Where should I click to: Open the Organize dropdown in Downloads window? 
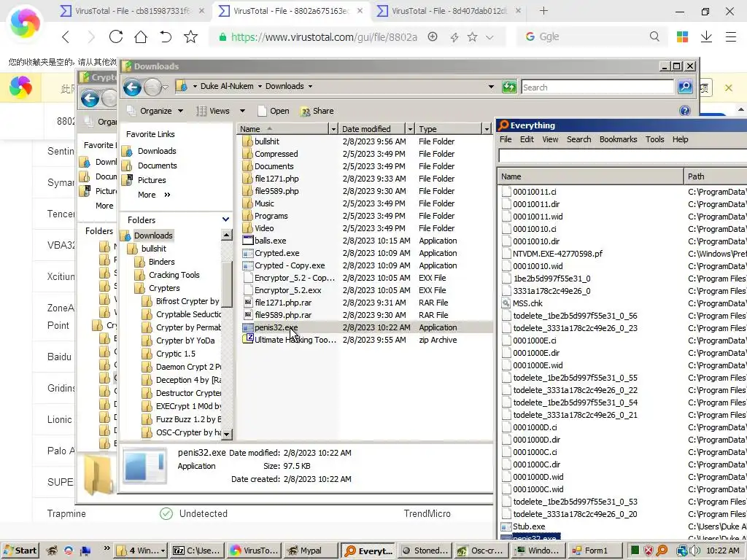pos(155,111)
